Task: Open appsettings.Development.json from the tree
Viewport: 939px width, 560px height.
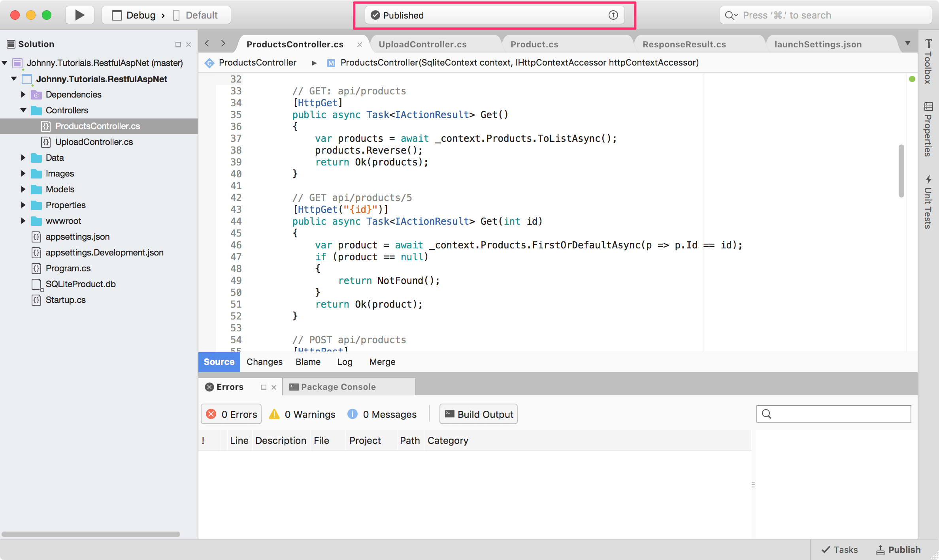Action: (104, 252)
